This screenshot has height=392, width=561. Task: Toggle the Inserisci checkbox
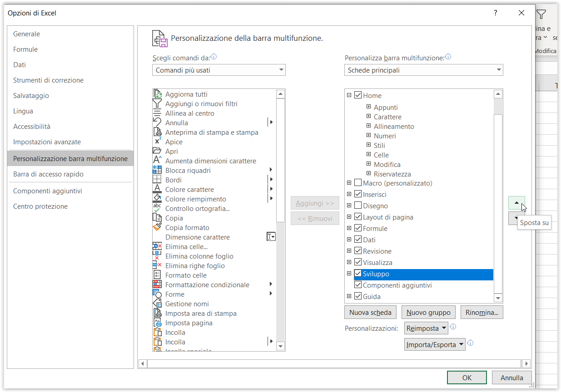click(x=358, y=194)
